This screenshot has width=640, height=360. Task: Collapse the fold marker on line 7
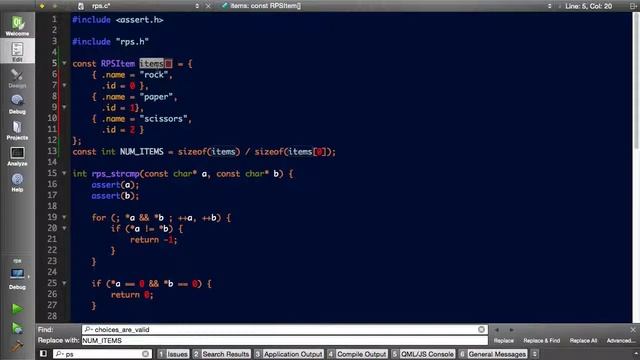64,85
